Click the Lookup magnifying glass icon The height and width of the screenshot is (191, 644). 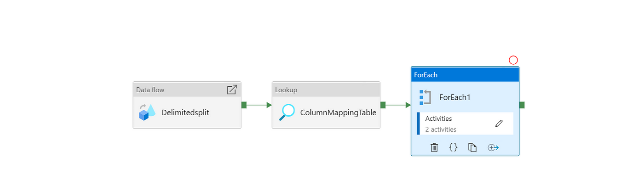(x=287, y=112)
